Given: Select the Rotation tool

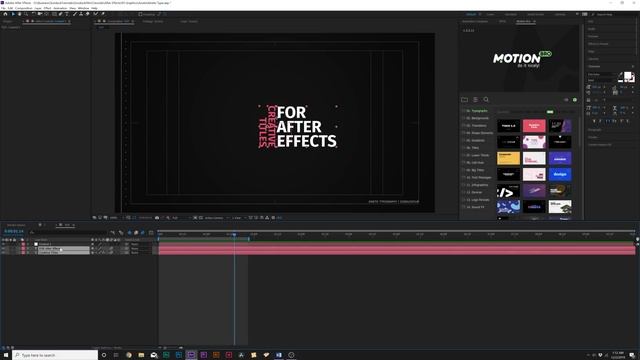Looking at the screenshot, I should click(x=33, y=14).
